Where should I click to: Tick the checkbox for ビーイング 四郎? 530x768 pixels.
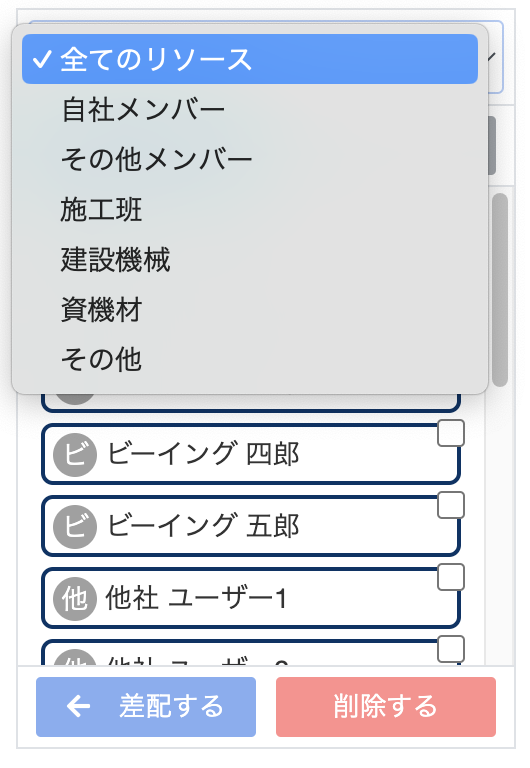point(451,433)
